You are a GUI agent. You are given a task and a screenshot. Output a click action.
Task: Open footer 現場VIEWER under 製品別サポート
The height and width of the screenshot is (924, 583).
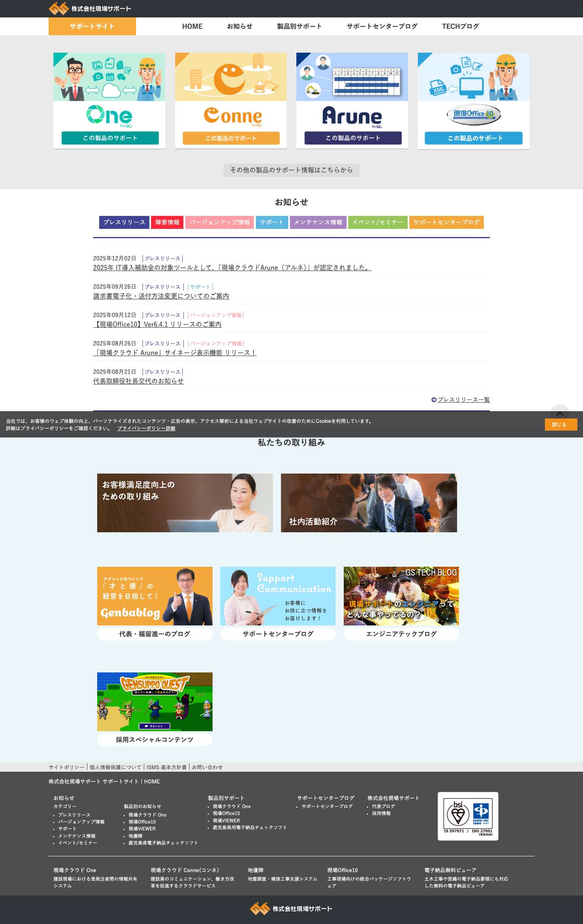(226, 821)
